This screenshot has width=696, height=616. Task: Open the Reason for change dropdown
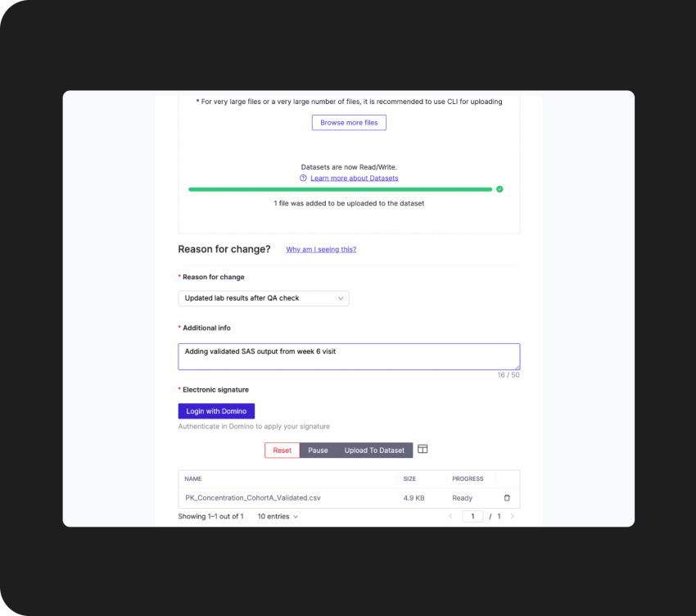[264, 298]
